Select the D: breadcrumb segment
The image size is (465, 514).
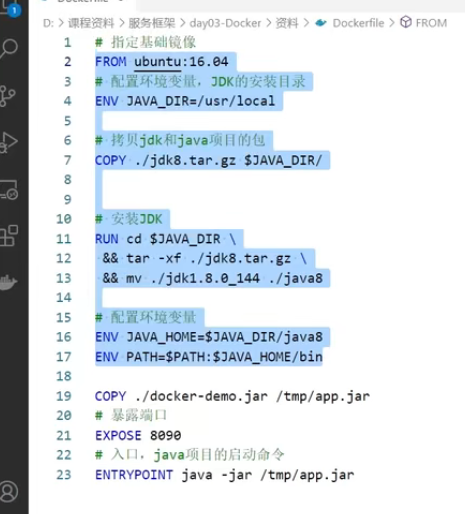click(x=48, y=23)
